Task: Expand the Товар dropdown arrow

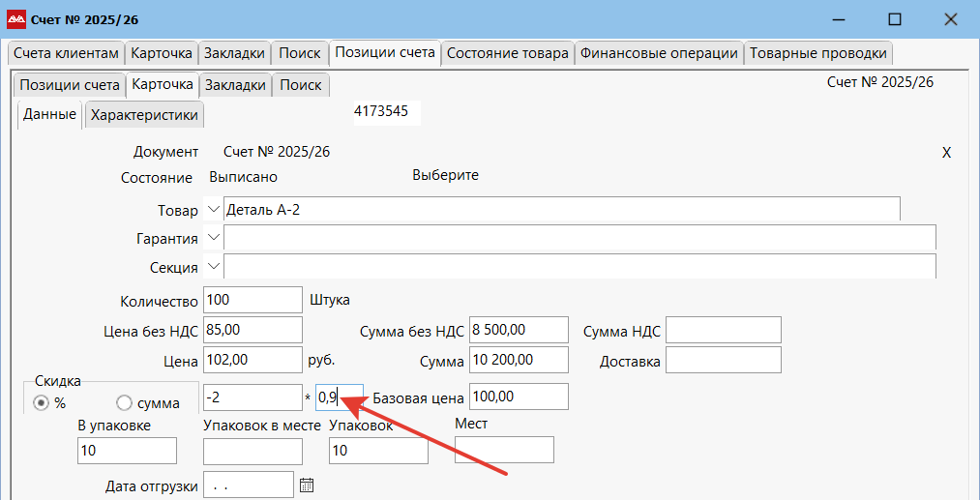Action: [213, 210]
